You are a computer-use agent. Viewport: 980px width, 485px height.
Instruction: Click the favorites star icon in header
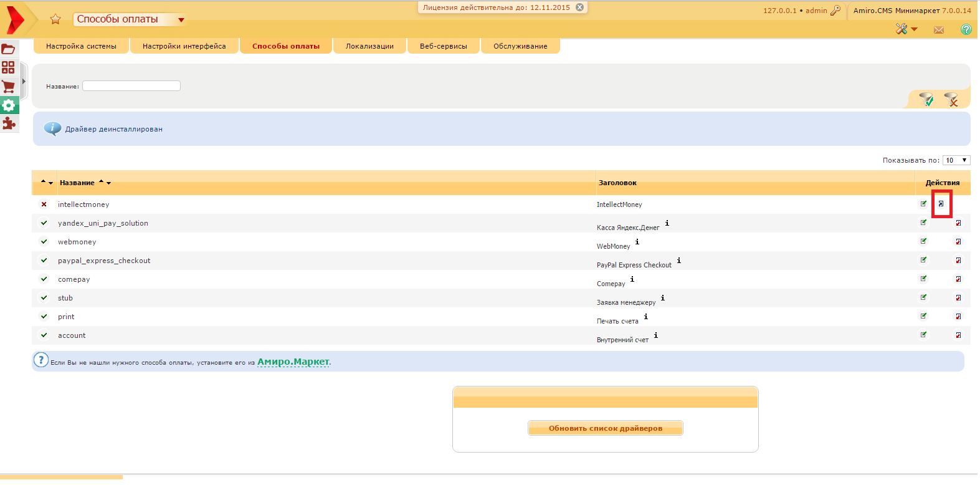[x=55, y=19]
